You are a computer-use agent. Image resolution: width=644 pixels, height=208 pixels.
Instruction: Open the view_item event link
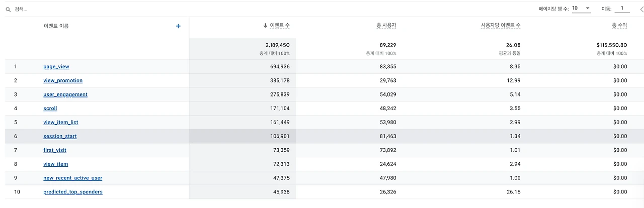click(x=56, y=164)
